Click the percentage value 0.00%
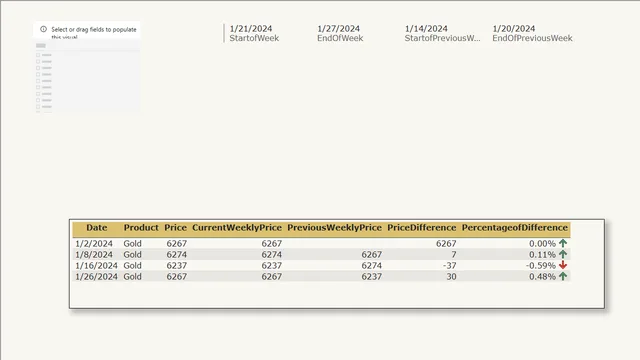 click(542, 244)
